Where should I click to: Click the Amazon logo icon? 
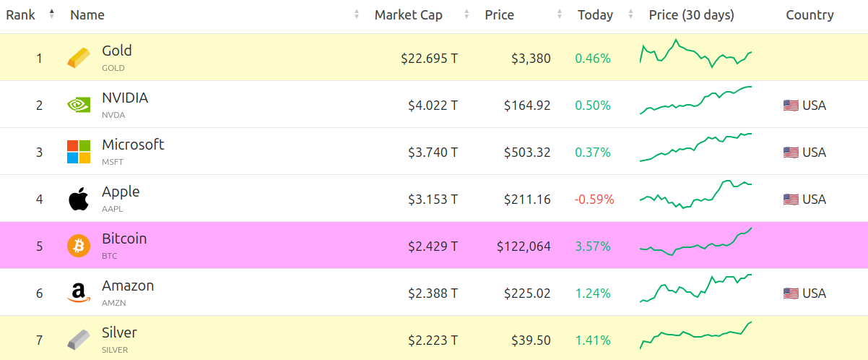coord(79,293)
